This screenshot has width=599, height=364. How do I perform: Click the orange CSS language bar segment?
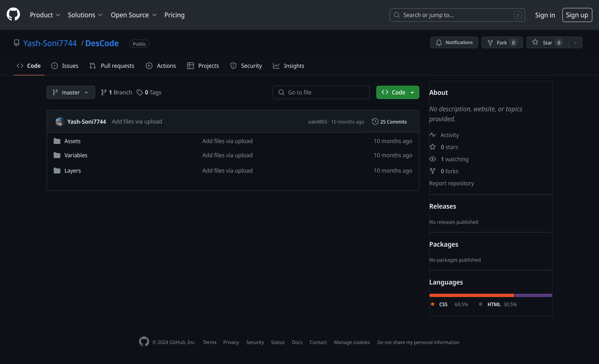point(472,295)
